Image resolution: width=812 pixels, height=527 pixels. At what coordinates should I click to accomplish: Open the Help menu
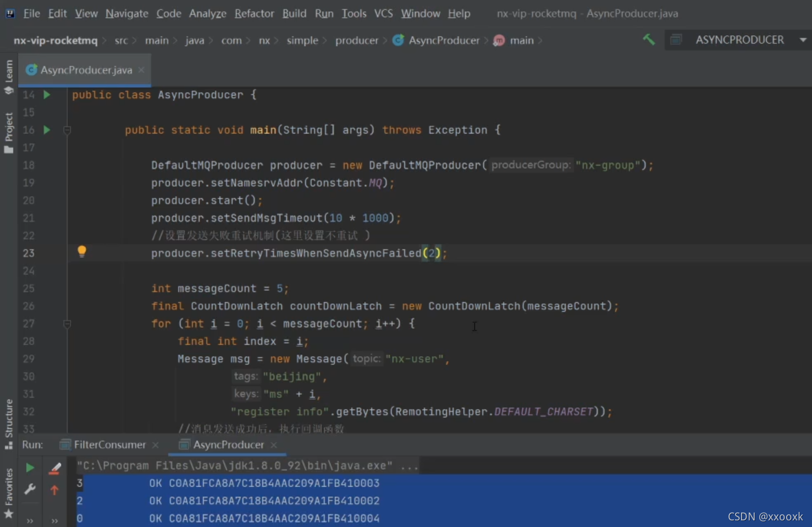[x=459, y=13]
